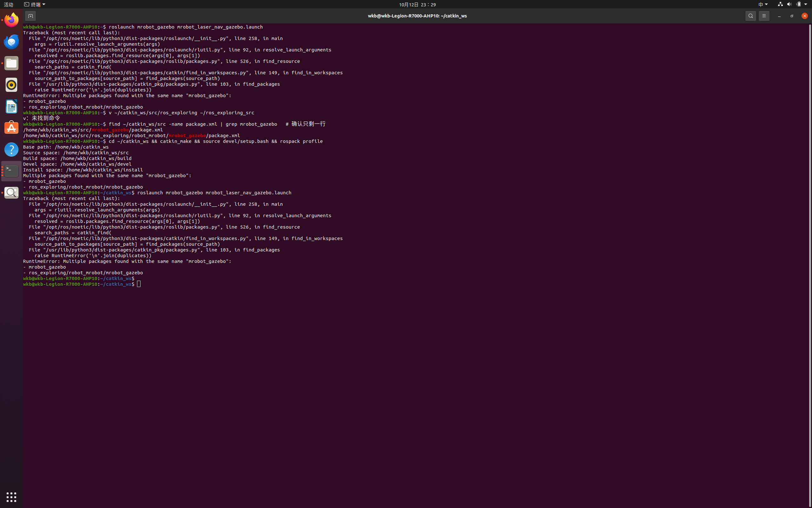Show all applications grid
Screen dimensions: 812x508
click(x=11, y=497)
